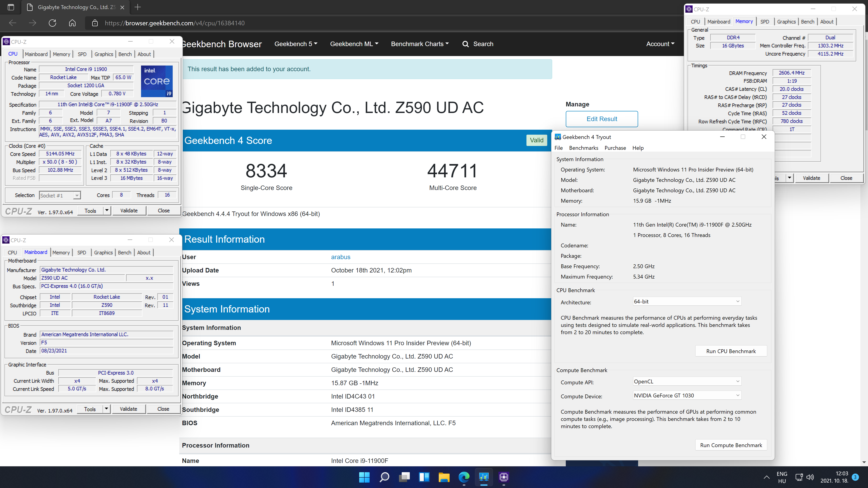Close the Gigabyte Technology browser tab
Viewport: 868px width, 488px height.
(x=122, y=7)
